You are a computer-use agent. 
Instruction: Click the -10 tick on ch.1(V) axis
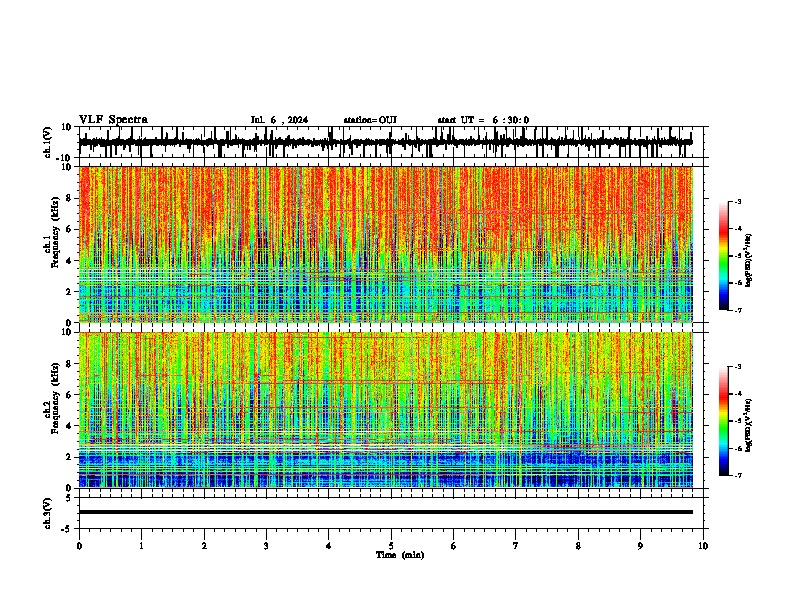click(x=65, y=157)
